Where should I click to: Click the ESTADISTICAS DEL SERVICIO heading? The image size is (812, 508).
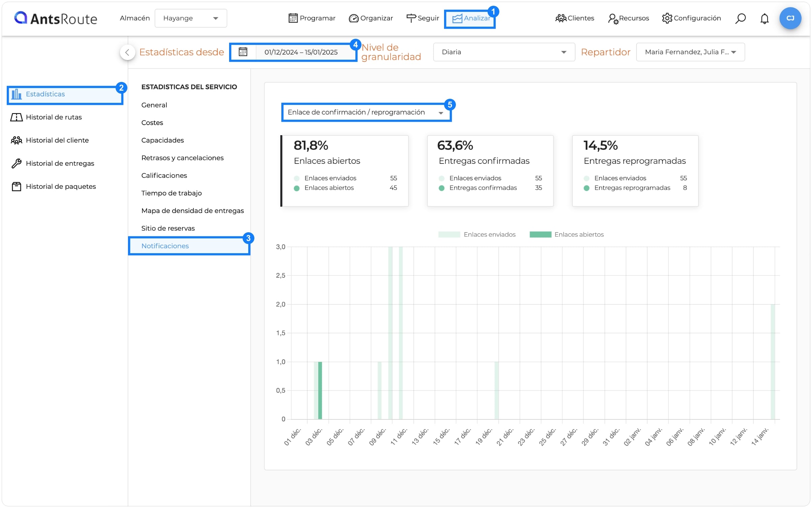click(189, 87)
